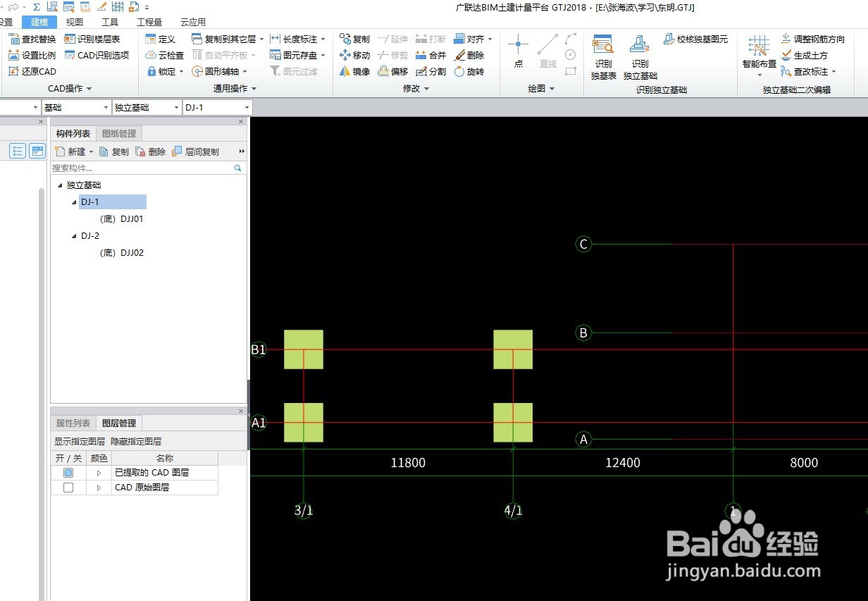Viewport: 868px width, 601px height.
Task: Click the 合并 merge tool
Action: tap(431, 55)
